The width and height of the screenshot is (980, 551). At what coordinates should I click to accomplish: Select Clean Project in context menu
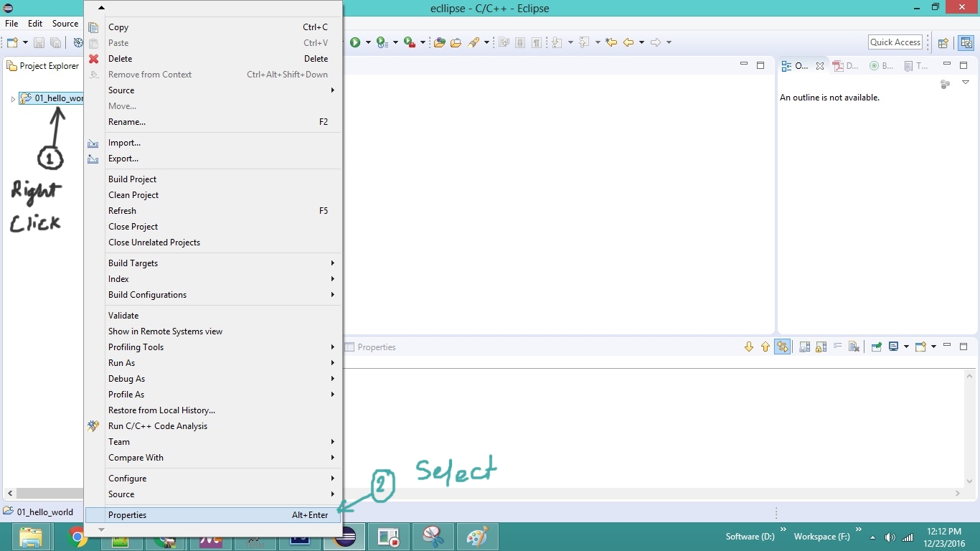pyautogui.click(x=133, y=195)
